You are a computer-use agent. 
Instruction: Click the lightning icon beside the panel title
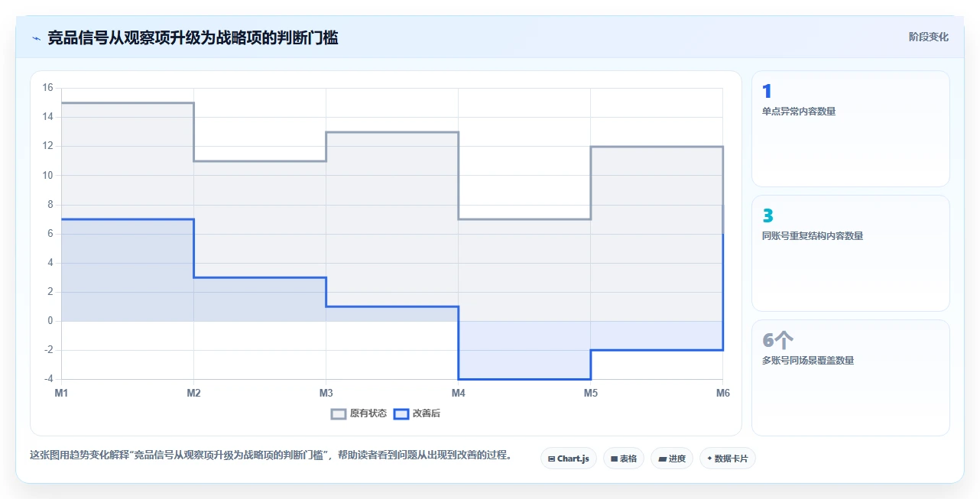click(36, 37)
